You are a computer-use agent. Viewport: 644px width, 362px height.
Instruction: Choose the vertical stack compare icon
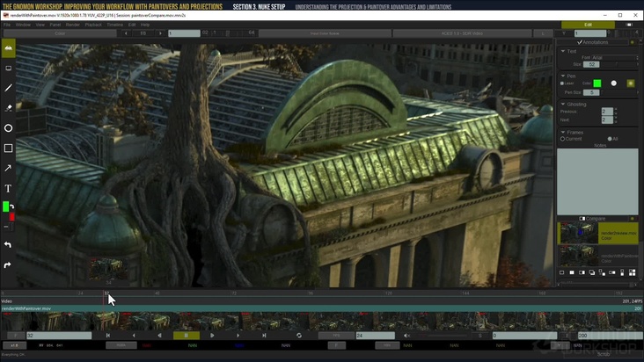coord(622,272)
